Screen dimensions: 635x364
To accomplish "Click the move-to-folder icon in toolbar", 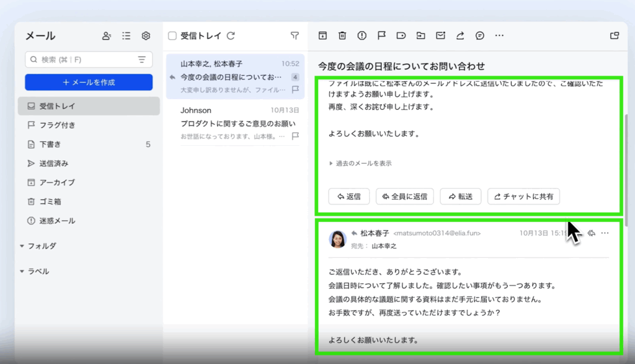I will (421, 36).
